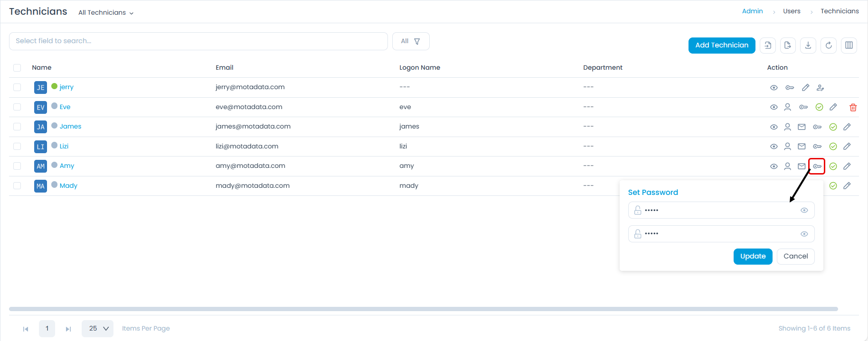Screen dimensions: 868x341
Task: Click the Add Technician button
Action: [x=721, y=46]
